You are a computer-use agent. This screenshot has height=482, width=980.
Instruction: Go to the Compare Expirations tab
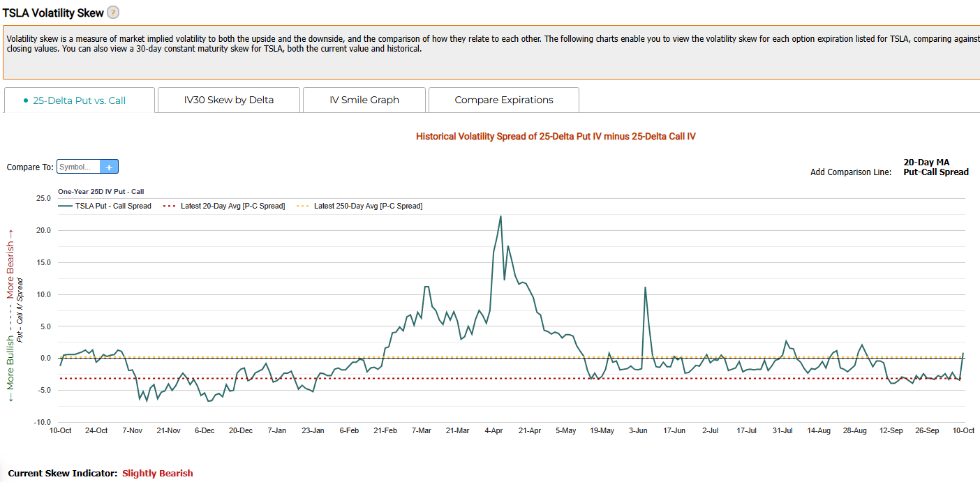(503, 100)
